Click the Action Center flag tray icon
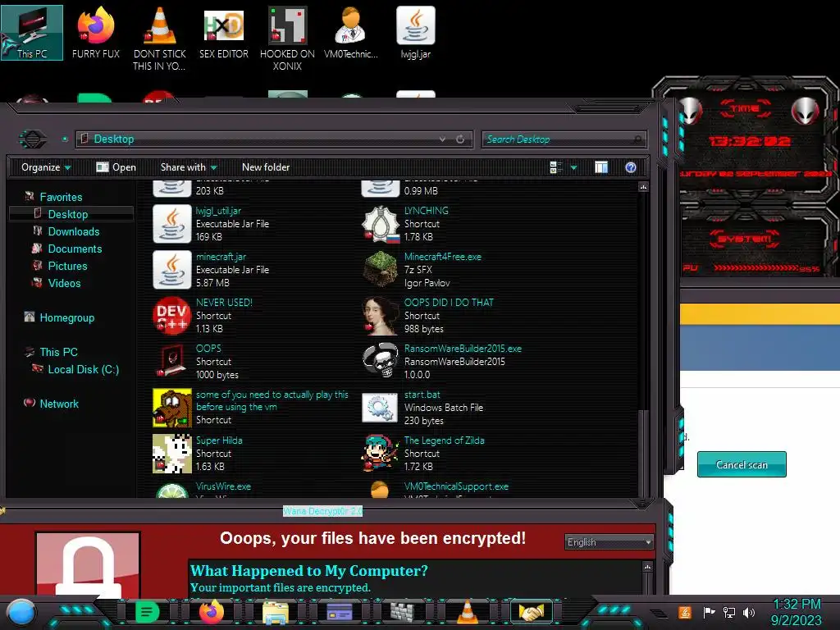This screenshot has width=840, height=630. point(709,612)
